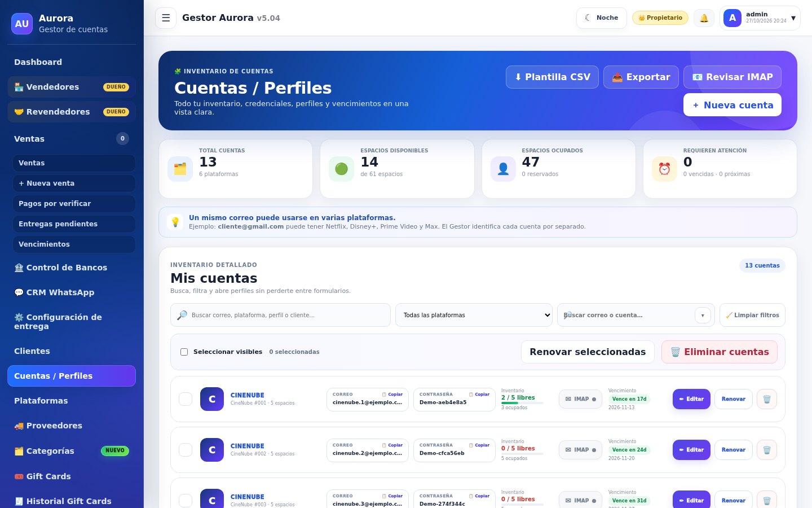This screenshot has width=812, height=508.
Task: Open Pagos por verificar submenu item
Action: [x=74, y=204]
